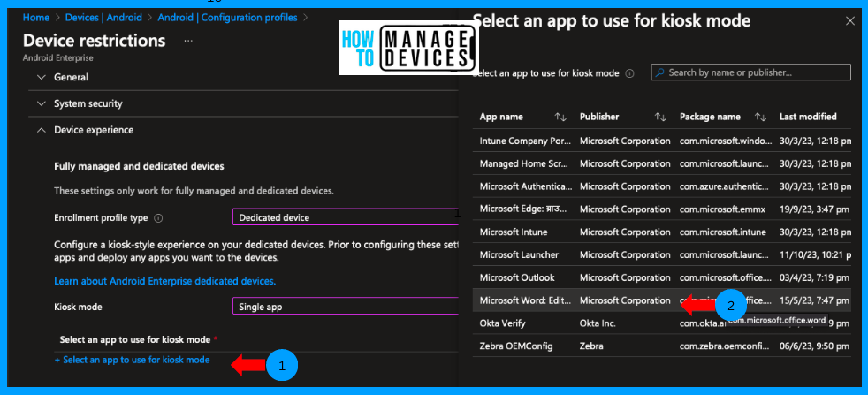Click the com.zebra.oemconfig package name cell
868x395 pixels.
(x=725, y=346)
